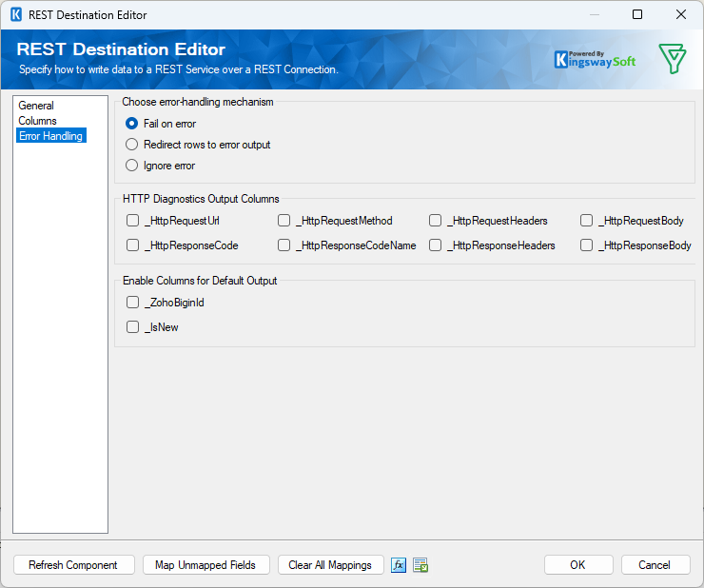This screenshot has width=704, height=588.
Task: Close the REST Destination Editor window
Action: (x=681, y=14)
